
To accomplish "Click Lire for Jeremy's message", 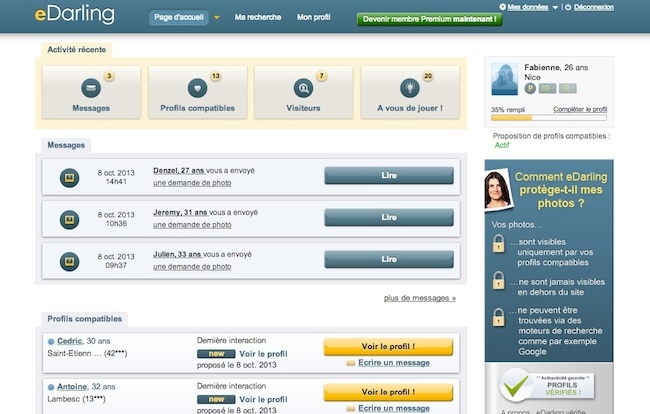I will [389, 217].
